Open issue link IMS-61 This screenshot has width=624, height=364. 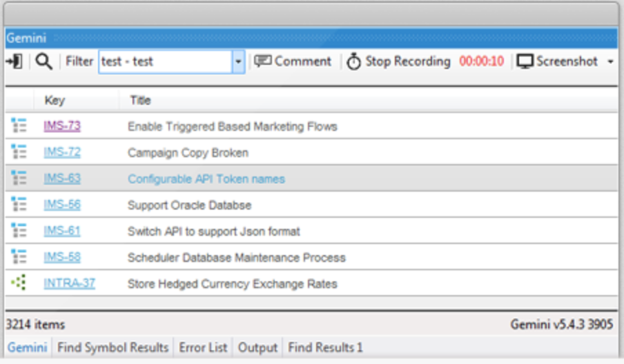[x=62, y=231]
